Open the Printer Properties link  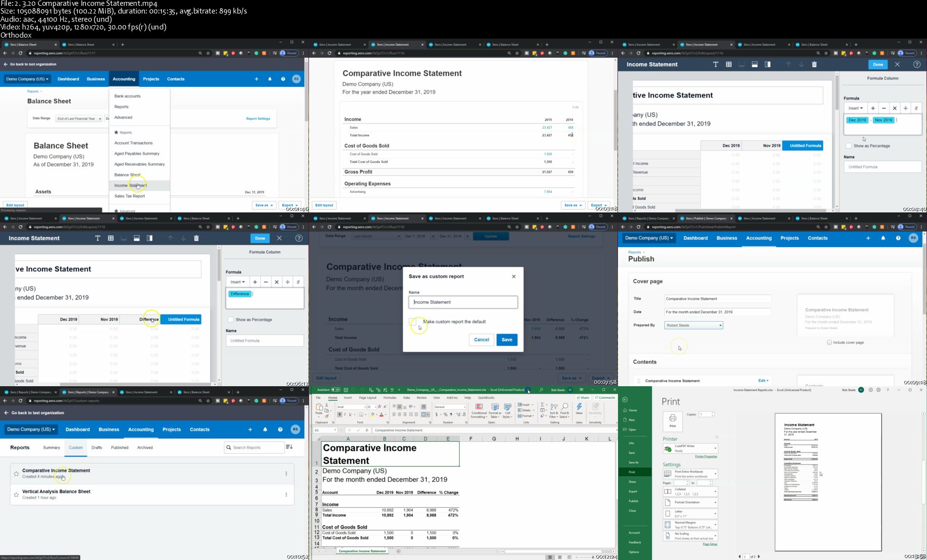click(705, 457)
